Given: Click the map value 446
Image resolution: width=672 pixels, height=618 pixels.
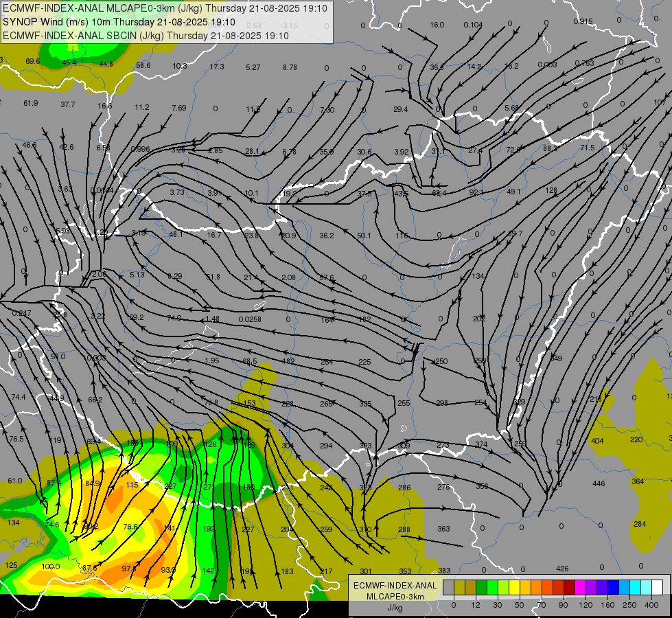Looking at the screenshot, I should pyautogui.click(x=599, y=484).
